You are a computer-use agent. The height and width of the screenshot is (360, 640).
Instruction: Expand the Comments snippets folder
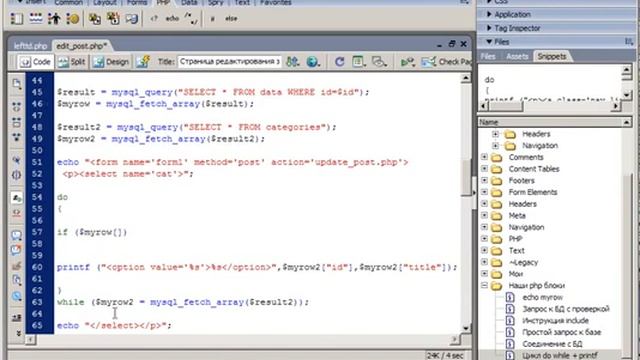pyautogui.click(x=484, y=157)
